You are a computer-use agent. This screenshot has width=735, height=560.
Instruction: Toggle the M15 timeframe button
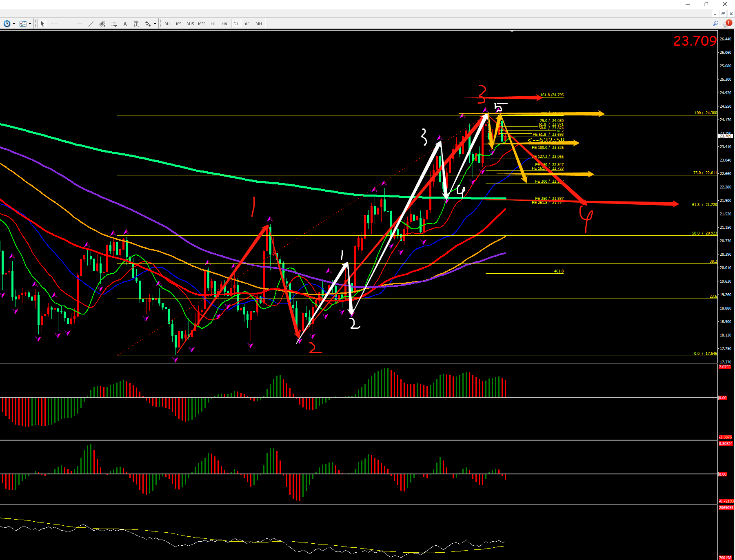(190, 24)
